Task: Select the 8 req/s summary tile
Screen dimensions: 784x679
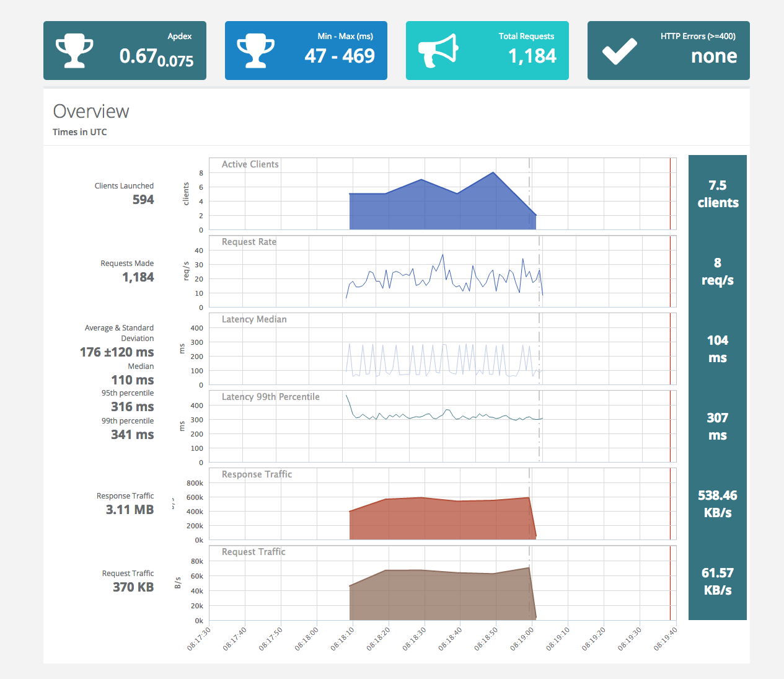Action: pyautogui.click(x=718, y=272)
